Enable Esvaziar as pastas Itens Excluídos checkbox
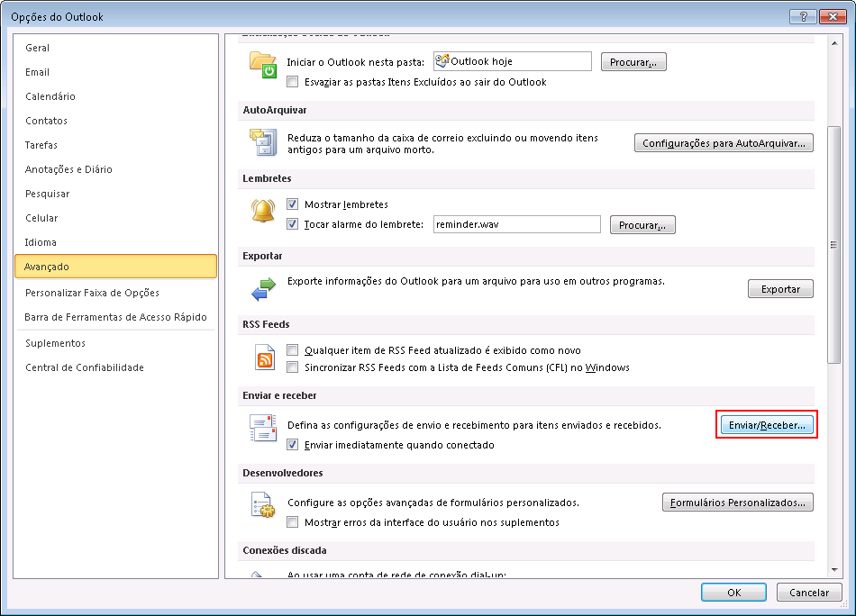 pos(293,82)
